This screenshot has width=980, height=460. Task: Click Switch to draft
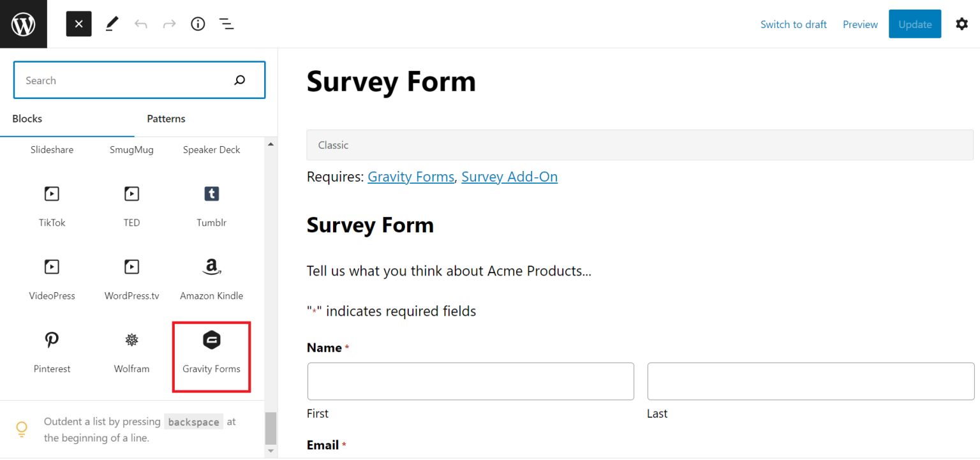point(793,24)
